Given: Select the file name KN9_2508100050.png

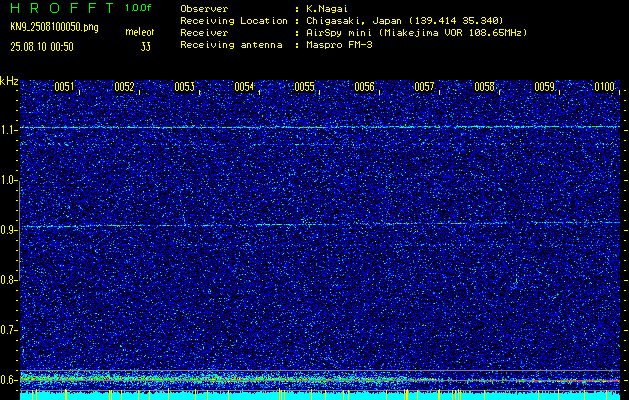Looking at the screenshot, I should (54, 27).
